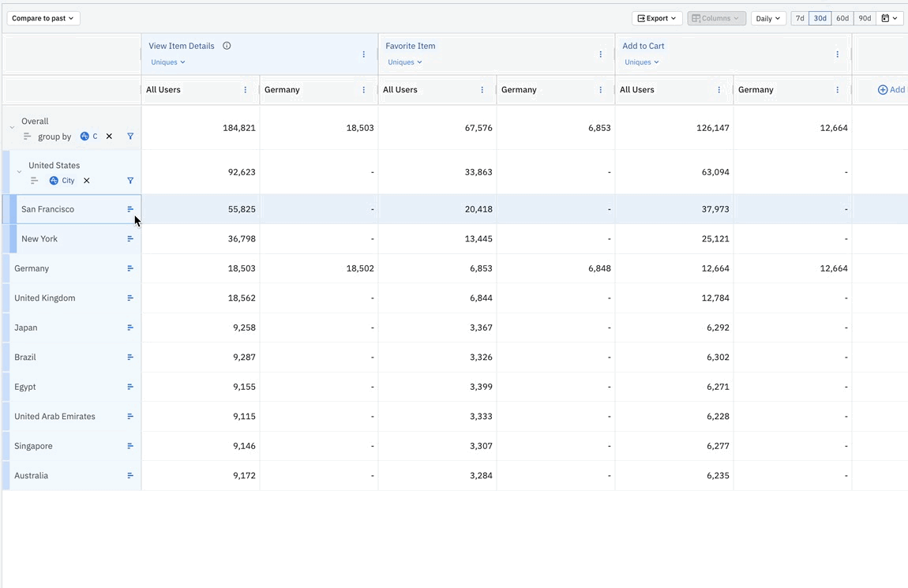Open the info icon next to View Item Details
Viewport: 908px width, 588px height.
click(227, 46)
